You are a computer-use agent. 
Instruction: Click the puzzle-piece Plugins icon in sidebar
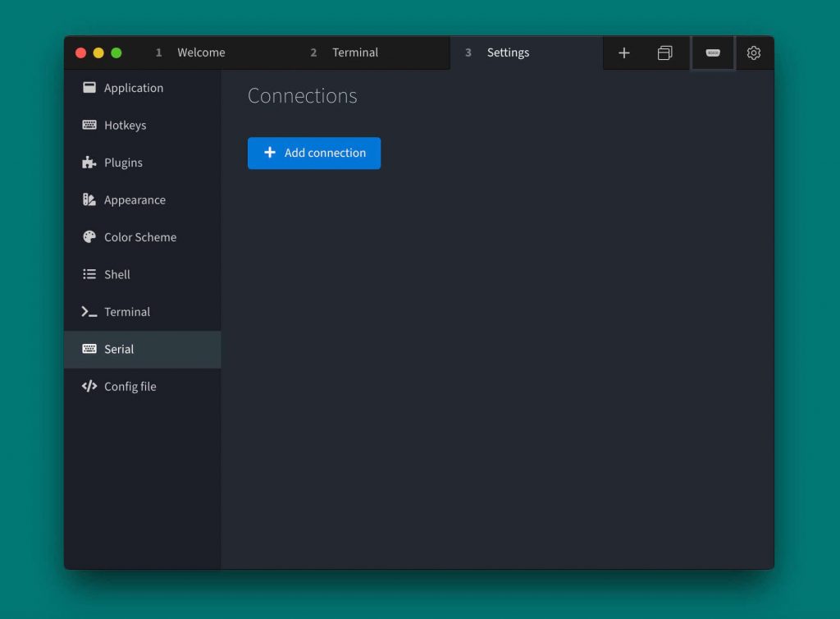(89, 163)
